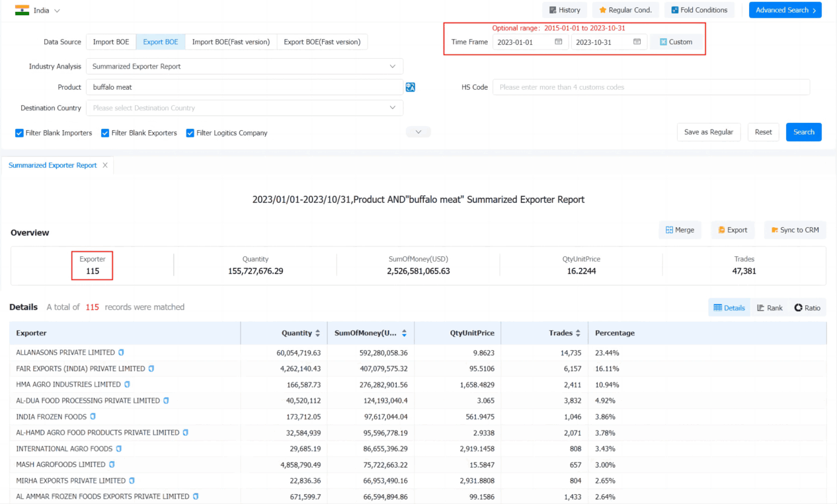Open Industry Analysis report dropdown
Screen dimensions: 837x504
245,66
